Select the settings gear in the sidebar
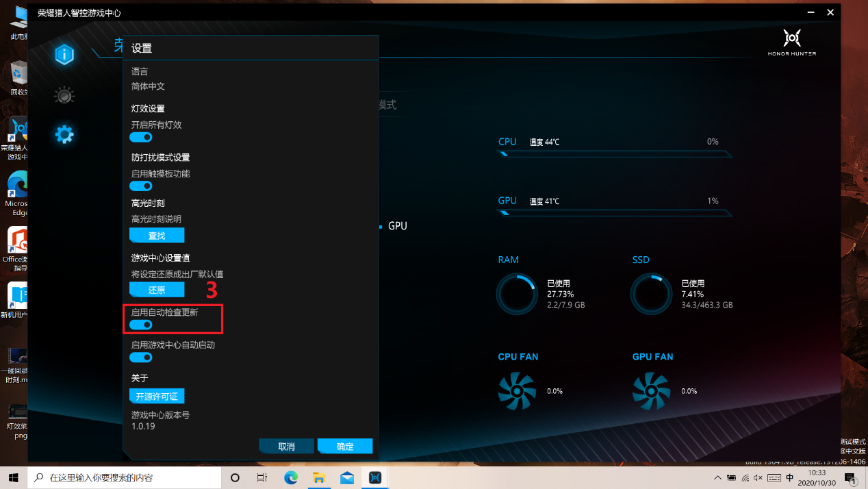Screen dimensions: 868x489 click(x=64, y=134)
